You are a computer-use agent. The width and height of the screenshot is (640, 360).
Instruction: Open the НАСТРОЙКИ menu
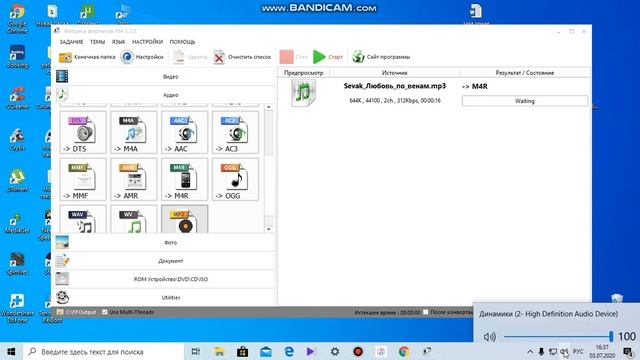[147, 42]
